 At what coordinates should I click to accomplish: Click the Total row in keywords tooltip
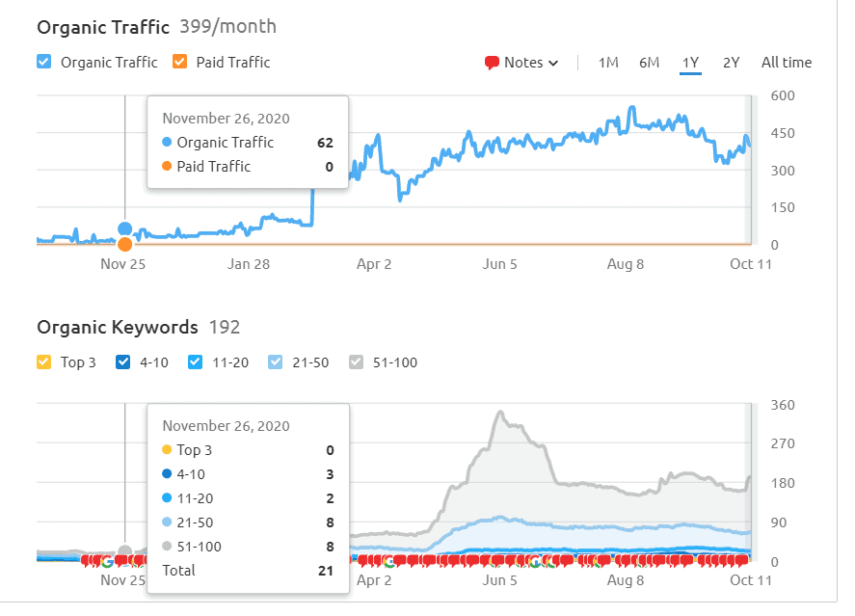(x=248, y=571)
